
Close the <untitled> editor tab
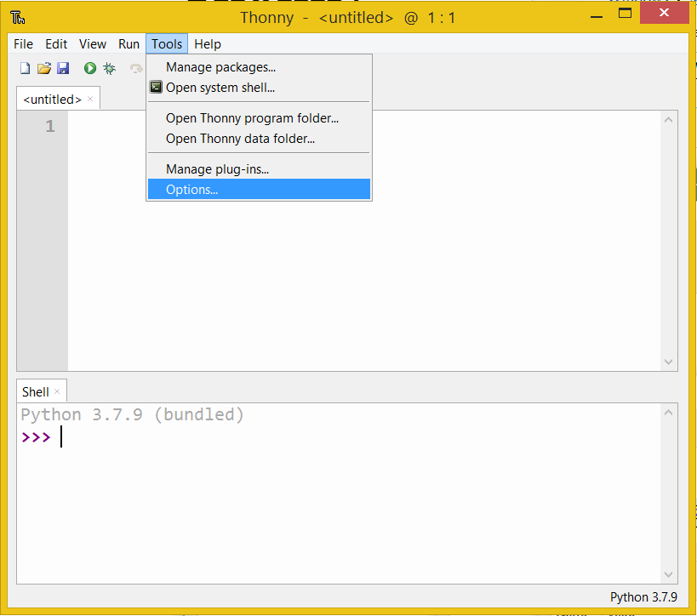coord(90,99)
